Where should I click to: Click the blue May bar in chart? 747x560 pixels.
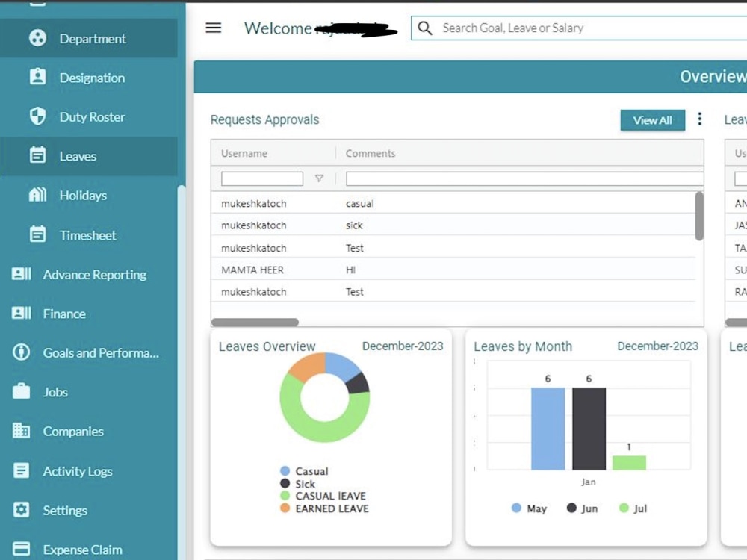(x=548, y=429)
